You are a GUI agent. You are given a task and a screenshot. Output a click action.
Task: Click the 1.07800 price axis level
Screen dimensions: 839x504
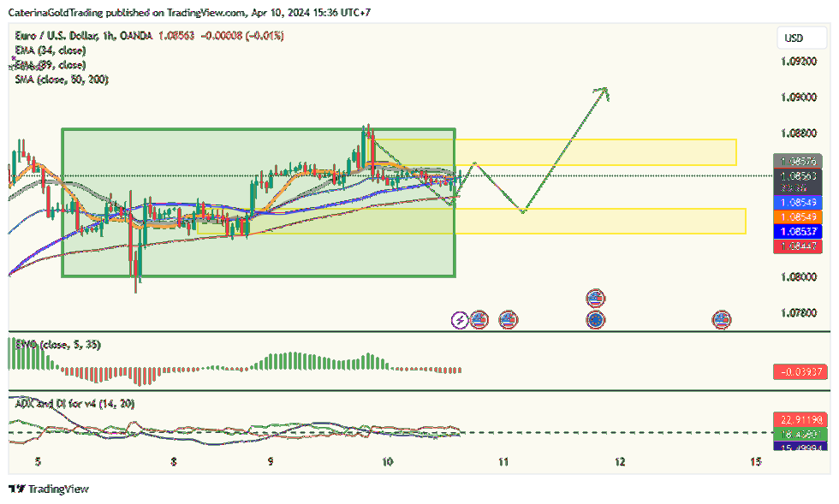[799, 312]
